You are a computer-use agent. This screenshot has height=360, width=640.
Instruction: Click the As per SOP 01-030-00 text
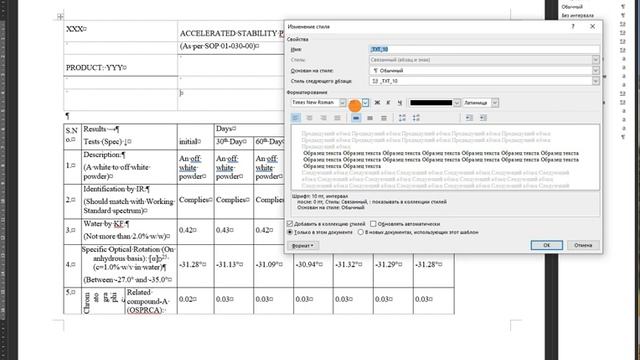click(x=220, y=46)
